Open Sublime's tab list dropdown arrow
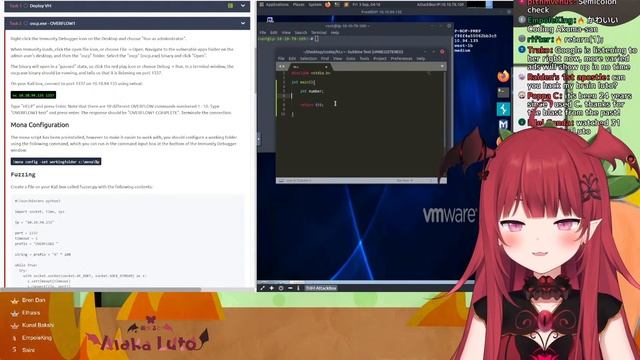Image resolution: width=640 pixels, height=360 pixels. click(x=442, y=66)
